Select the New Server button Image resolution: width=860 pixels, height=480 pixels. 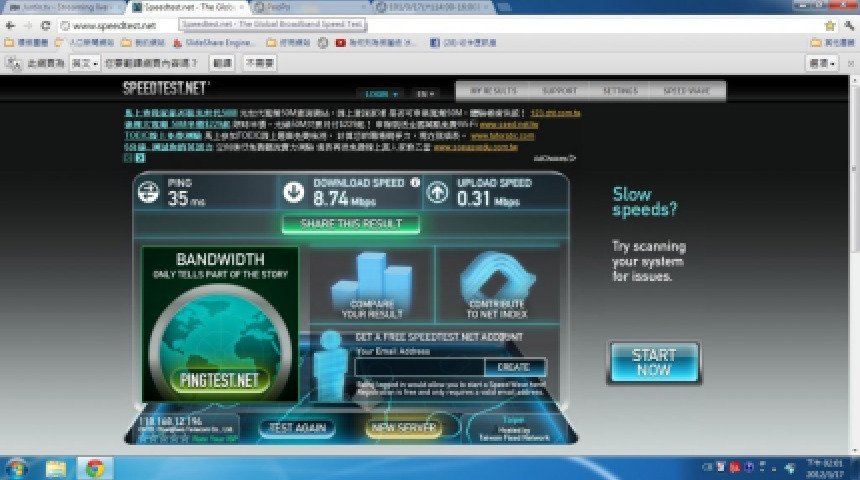pyautogui.click(x=403, y=428)
